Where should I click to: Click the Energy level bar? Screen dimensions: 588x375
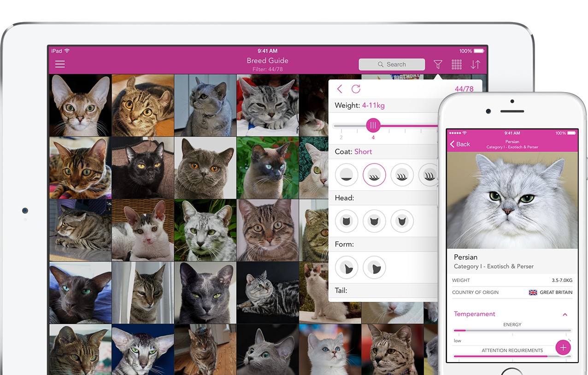[512, 330]
